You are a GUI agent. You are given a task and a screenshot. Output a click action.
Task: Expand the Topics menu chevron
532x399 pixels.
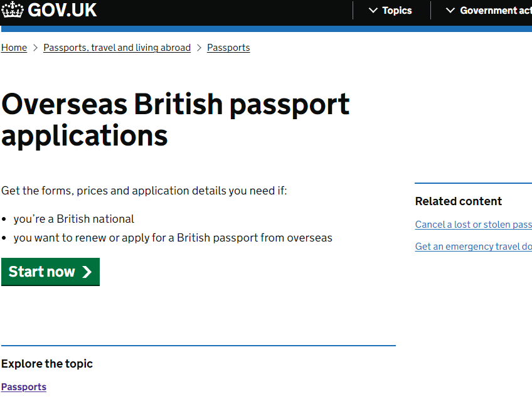point(373,11)
